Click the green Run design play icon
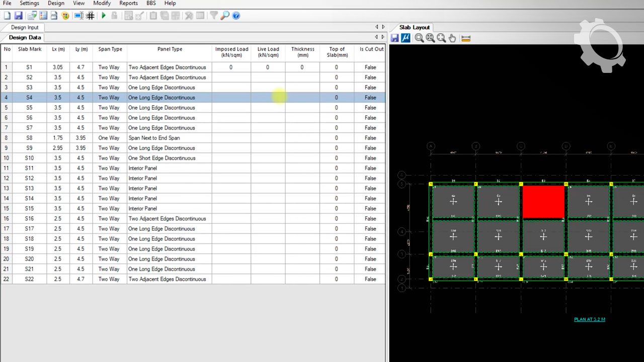The width and height of the screenshot is (644, 362). (104, 16)
